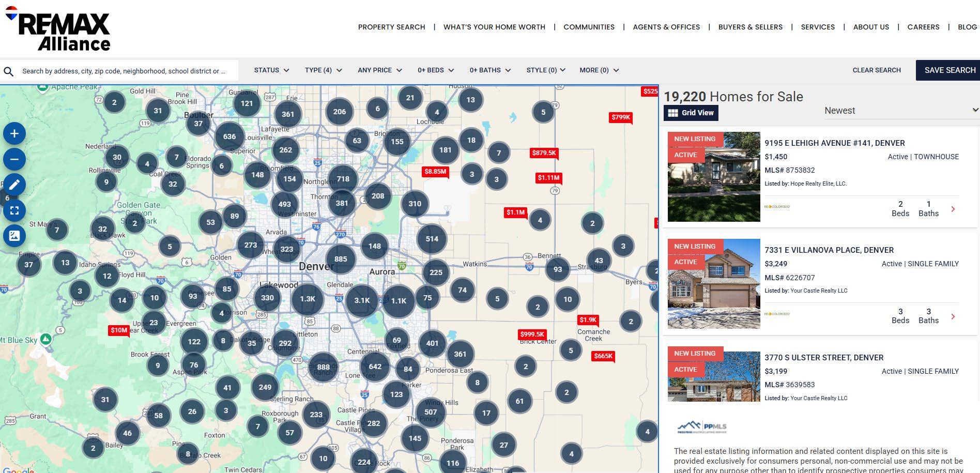Image resolution: width=980 pixels, height=473 pixels.
Task: Open the $1.11M price marker
Action: click(548, 178)
